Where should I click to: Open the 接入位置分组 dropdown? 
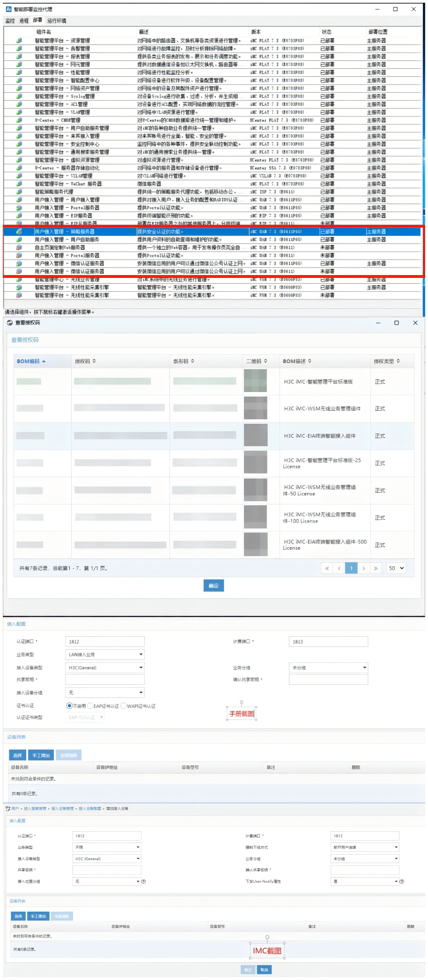[x=107, y=881]
